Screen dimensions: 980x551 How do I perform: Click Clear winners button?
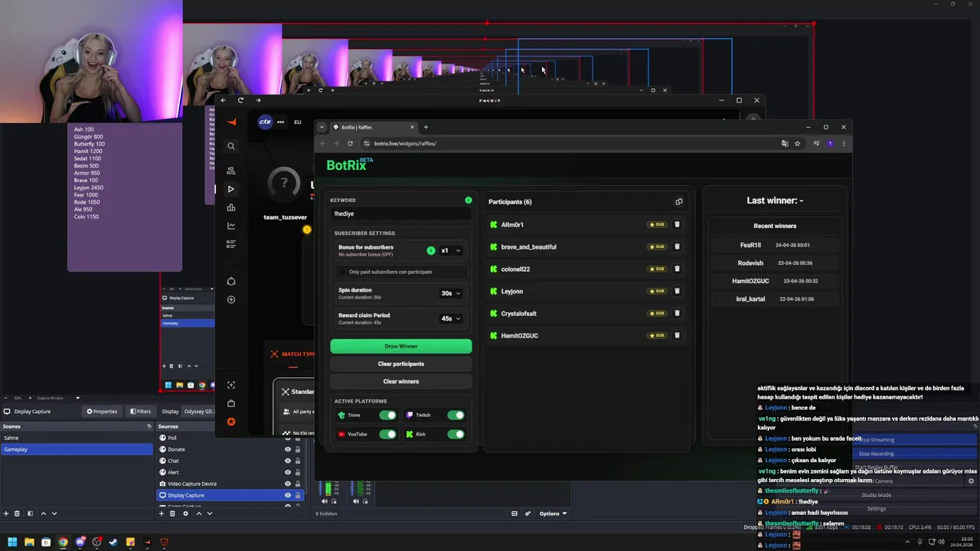[x=401, y=381]
